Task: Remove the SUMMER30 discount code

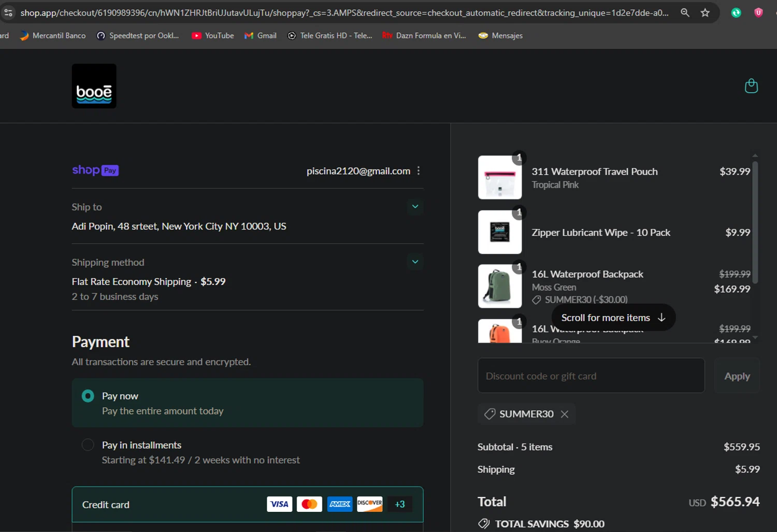Action: pyautogui.click(x=565, y=414)
